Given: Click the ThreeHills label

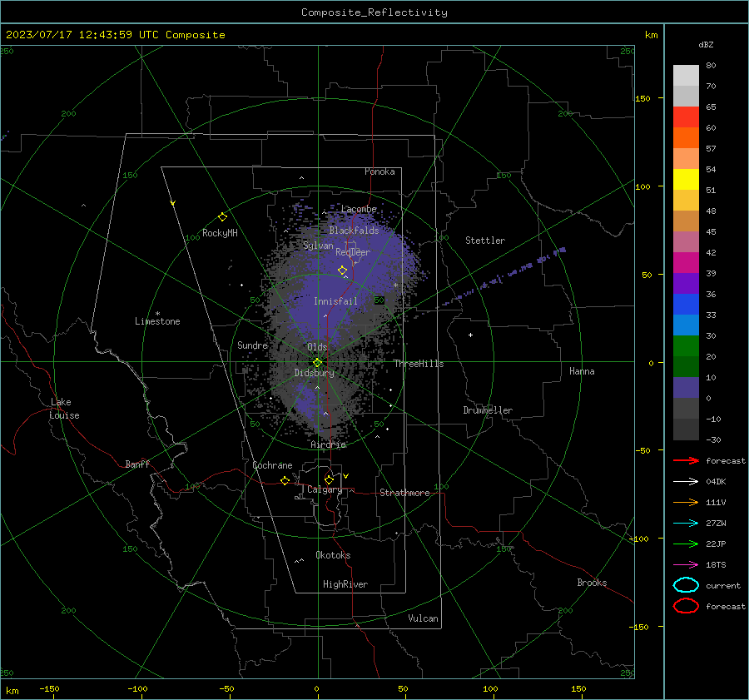Looking at the screenshot, I should [419, 364].
